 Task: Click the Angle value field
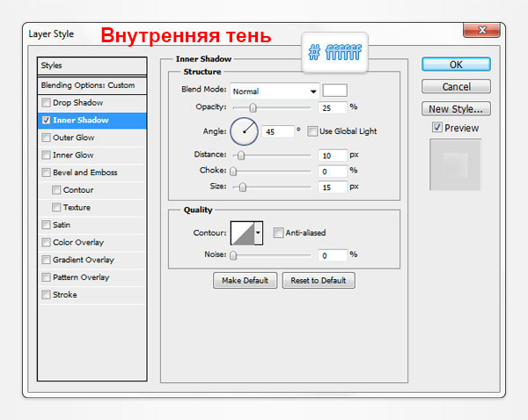coord(278,131)
